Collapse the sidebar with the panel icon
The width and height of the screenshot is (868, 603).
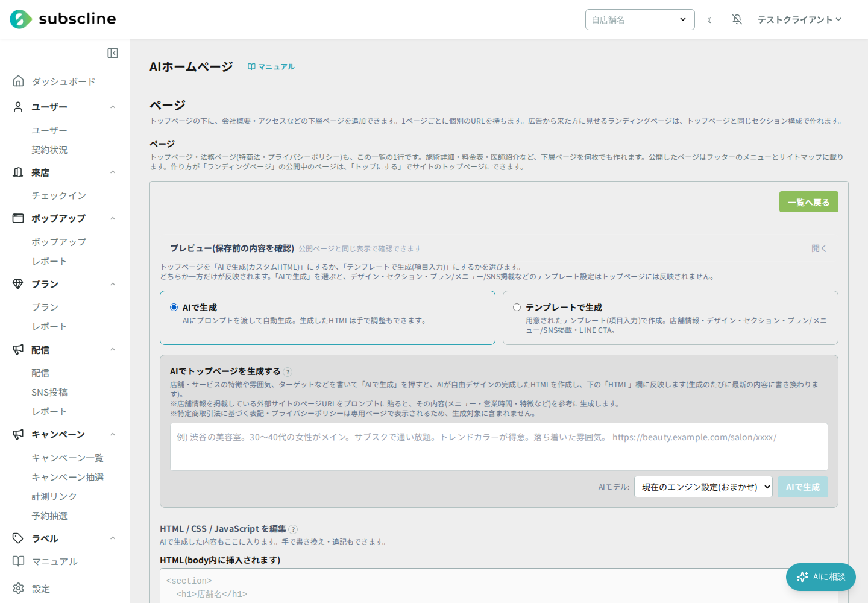pos(113,53)
